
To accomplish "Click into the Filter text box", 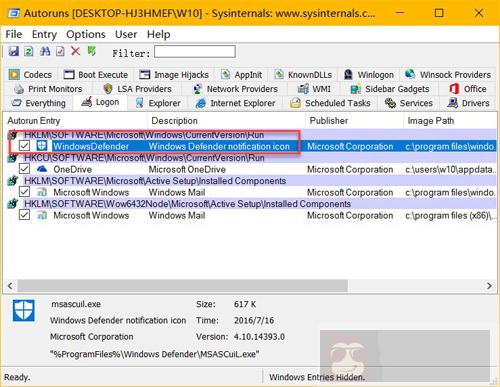I will point(195,52).
